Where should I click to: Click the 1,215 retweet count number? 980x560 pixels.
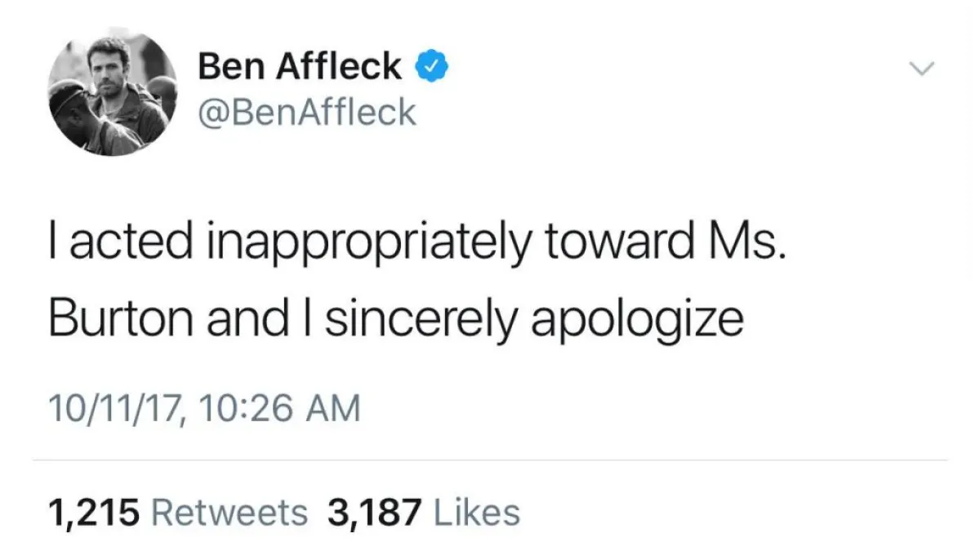95,513
